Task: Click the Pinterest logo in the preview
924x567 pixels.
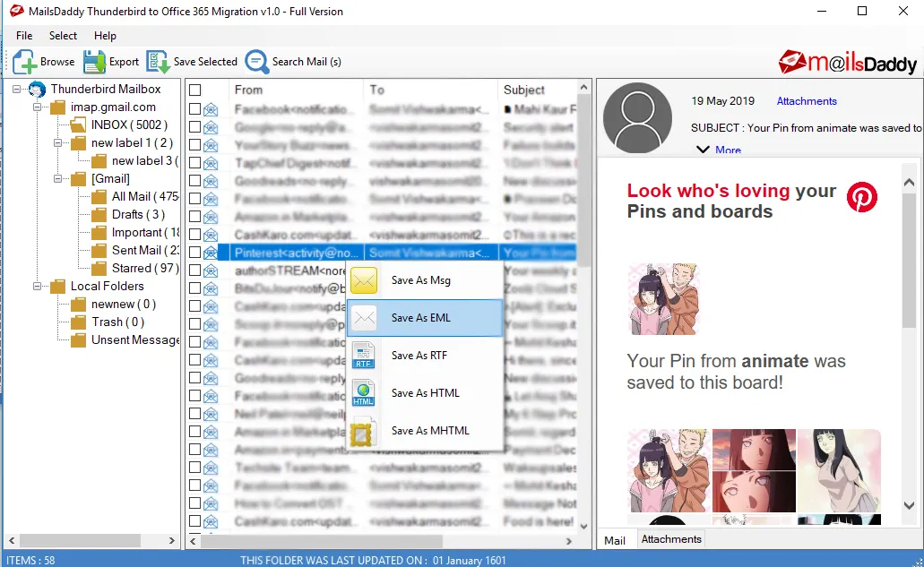Action: 861,197
